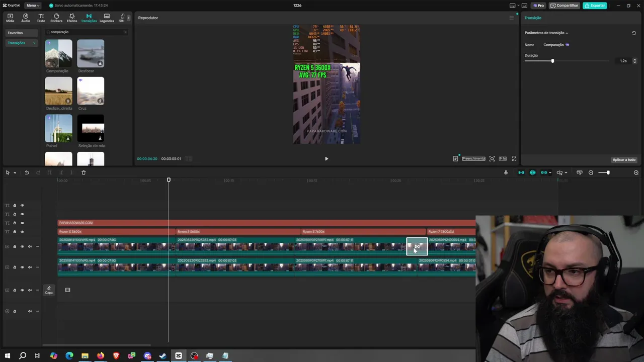Open the linkage options dropdown arrow
The height and width of the screenshot is (362, 644).
(x=550, y=173)
